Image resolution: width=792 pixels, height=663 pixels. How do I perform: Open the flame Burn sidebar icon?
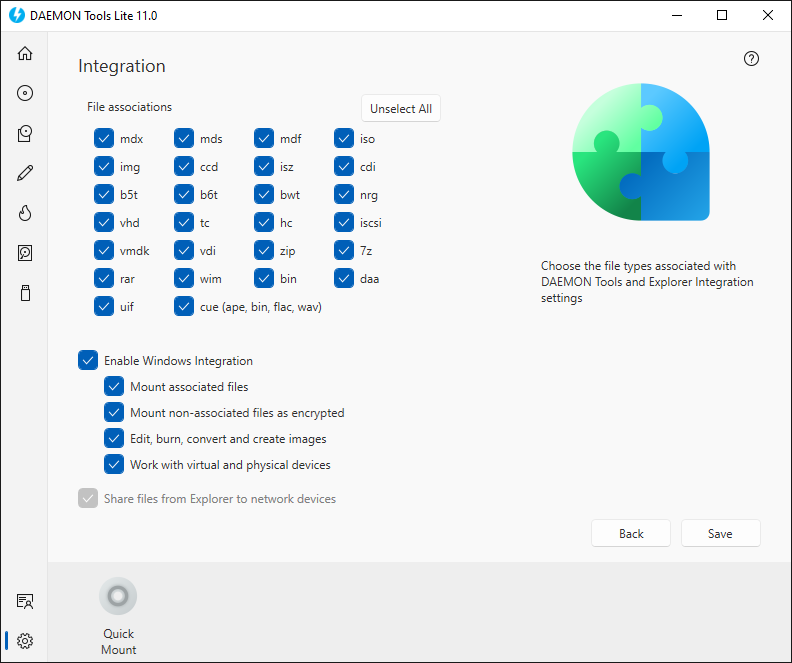(25, 213)
